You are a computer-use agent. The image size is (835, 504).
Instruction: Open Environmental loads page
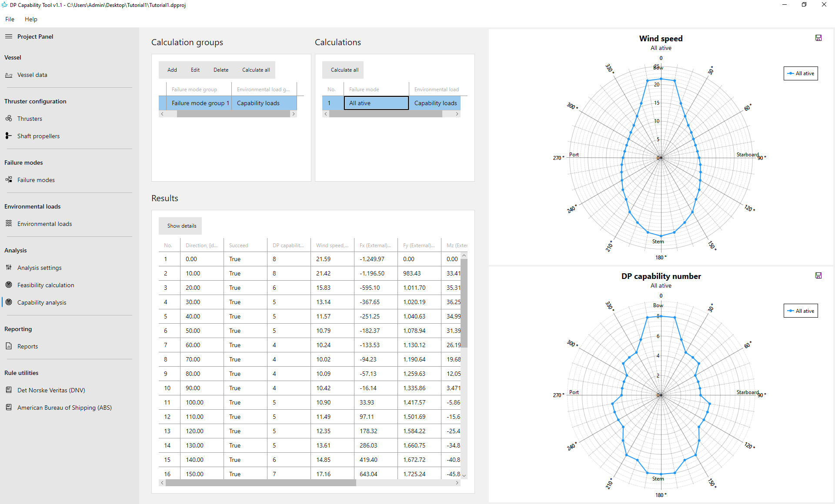click(45, 224)
